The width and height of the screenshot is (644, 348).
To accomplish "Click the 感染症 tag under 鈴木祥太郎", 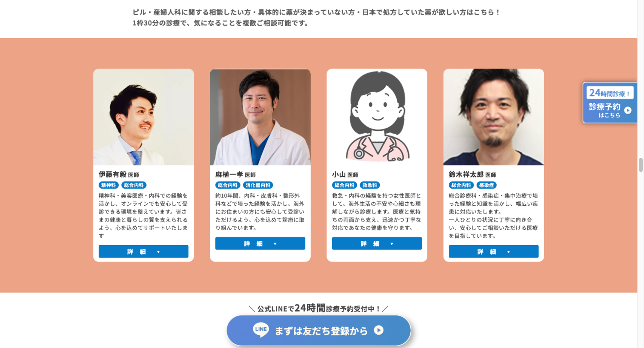I will pyautogui.click(x=487, y=185).
